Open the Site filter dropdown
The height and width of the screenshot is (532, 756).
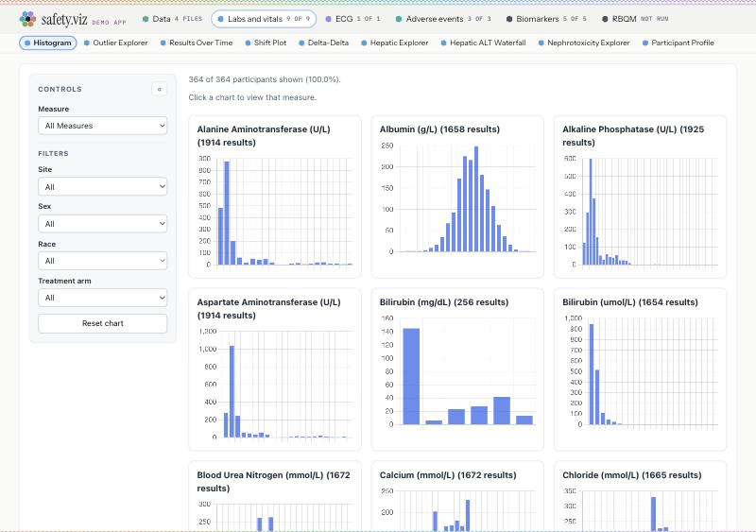103,187
